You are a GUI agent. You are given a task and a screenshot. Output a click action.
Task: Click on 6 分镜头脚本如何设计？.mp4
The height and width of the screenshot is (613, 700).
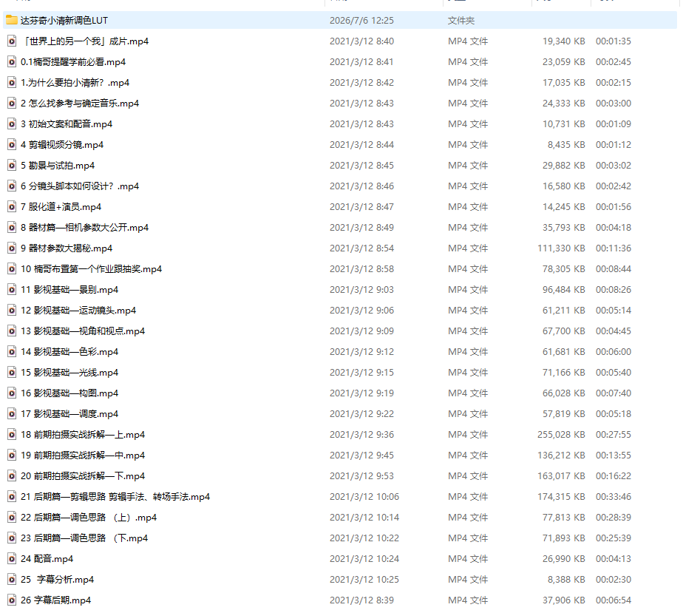coord(80,186)
